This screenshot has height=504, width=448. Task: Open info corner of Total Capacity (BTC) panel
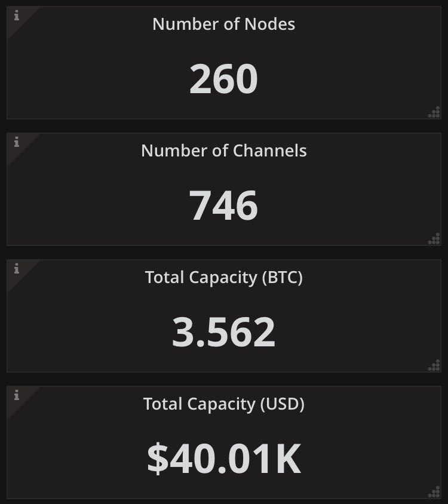click(x=16, y=269)
